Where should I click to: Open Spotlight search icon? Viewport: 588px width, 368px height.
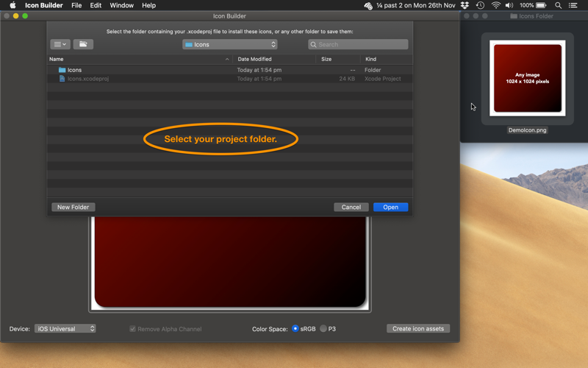[x=558, y=5]
